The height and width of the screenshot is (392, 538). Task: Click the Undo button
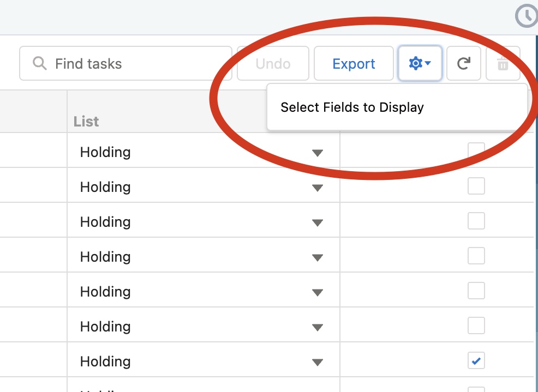click(x=273, y=63)
